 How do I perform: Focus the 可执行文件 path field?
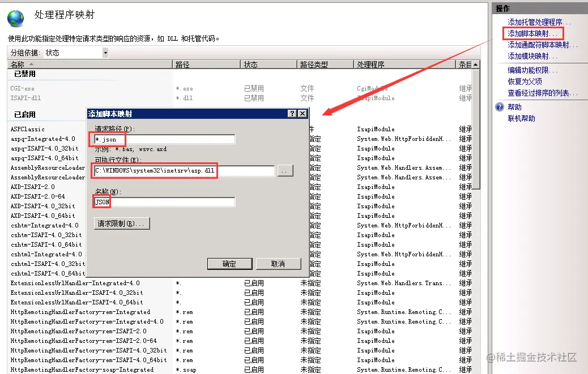[x=184, y=171]
